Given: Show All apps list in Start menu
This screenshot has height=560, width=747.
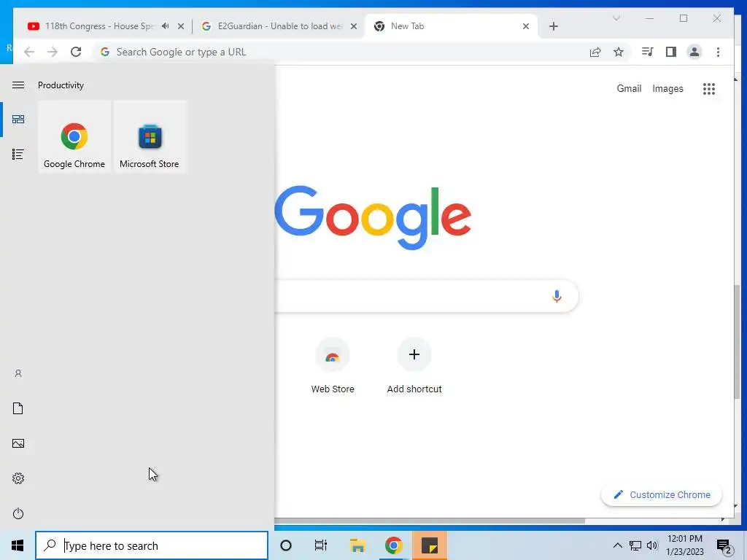Looking at the screenshot, I should click(x=18, y=155).
